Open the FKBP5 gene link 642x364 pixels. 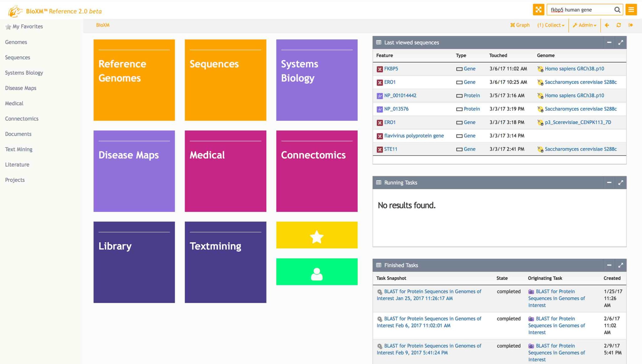[391, 69]
